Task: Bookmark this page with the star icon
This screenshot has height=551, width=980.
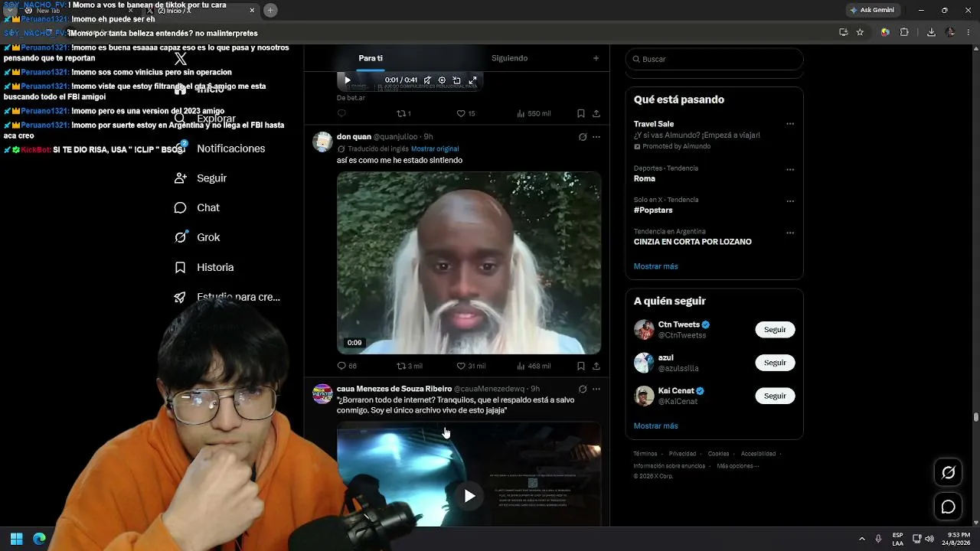Action: (860, 32)
